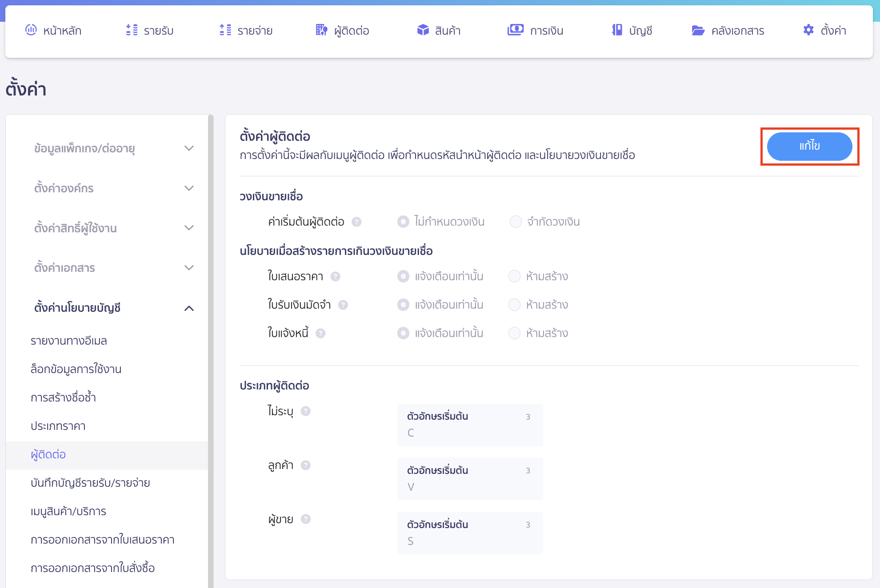Choose ห้ามสร้าง for ใบเสนอราคา
The width and height of the screenshot is (880, 588).
coord(514,276)
